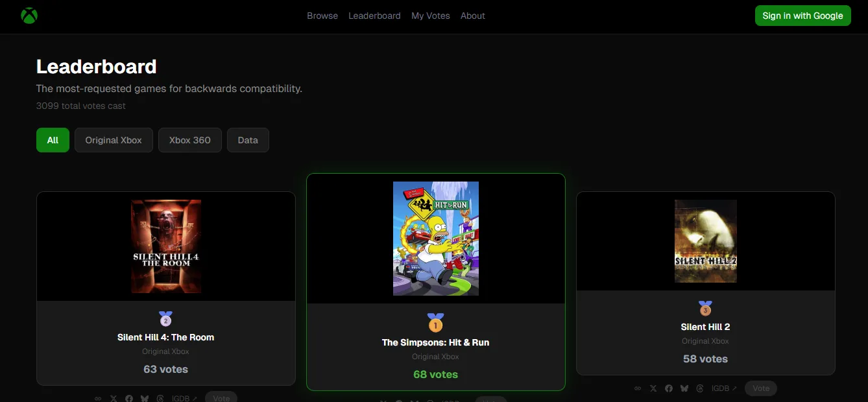
Task: Enable the All games filter
Action: coord(53,139)
